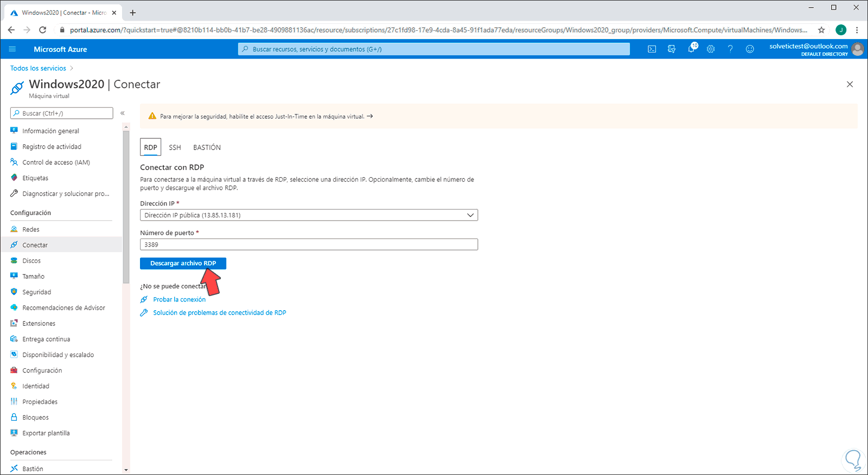Open the Help question mark icon

point(730,49)
